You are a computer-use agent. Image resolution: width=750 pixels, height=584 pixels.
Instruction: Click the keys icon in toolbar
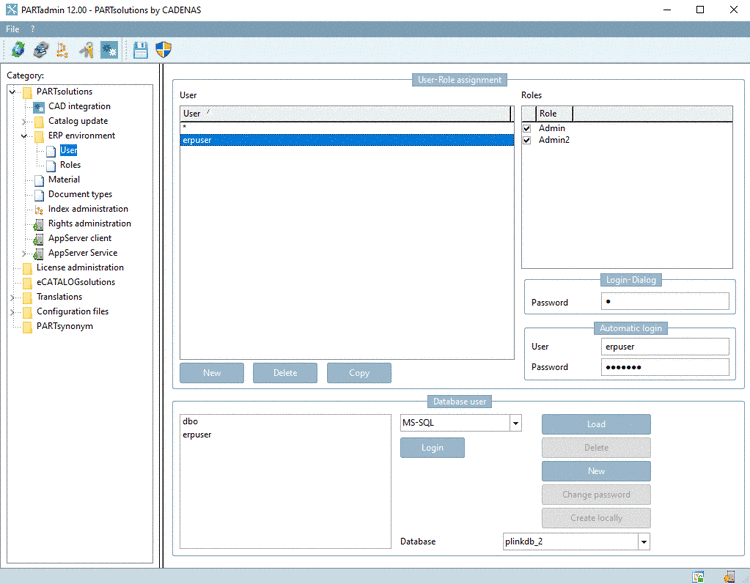(x=86, y=50)
